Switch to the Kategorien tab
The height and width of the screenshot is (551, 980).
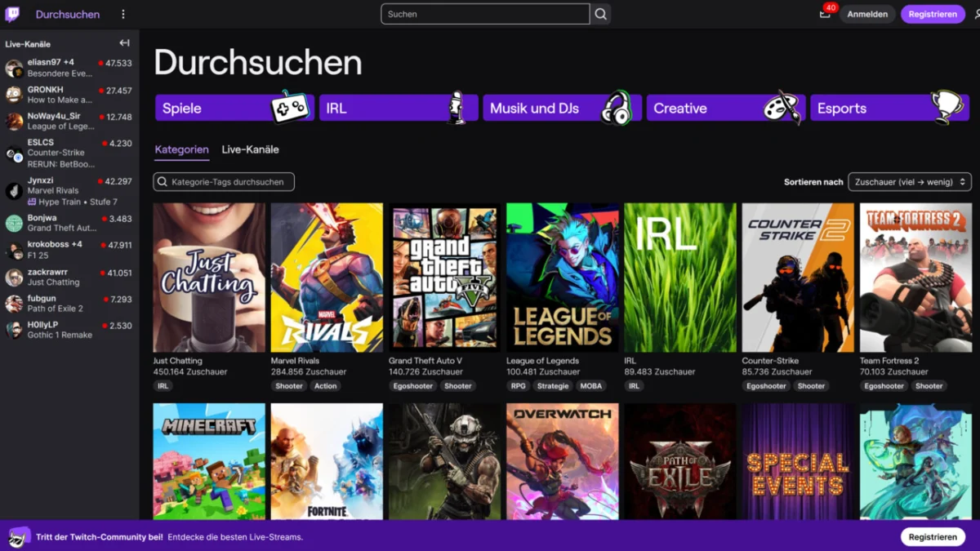click(181, 149)
